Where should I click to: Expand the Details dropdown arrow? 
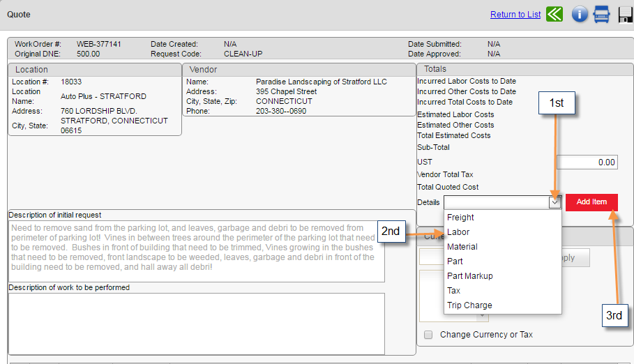(x=554, y=202)
